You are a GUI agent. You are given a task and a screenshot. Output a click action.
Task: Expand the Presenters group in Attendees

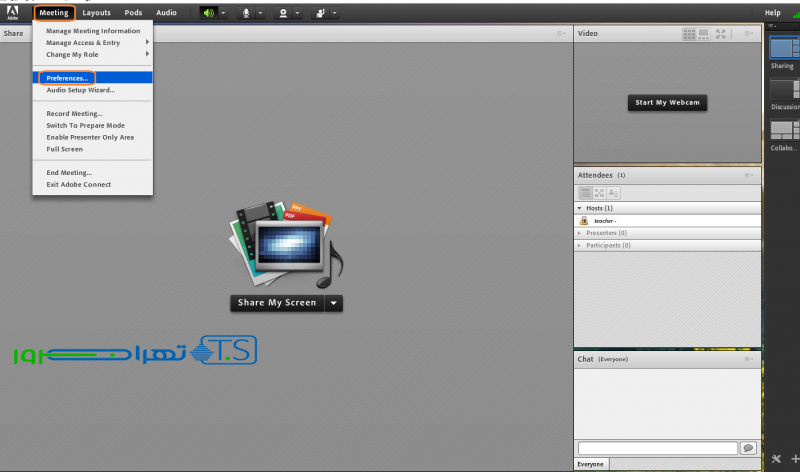click(x=579, y=232)
